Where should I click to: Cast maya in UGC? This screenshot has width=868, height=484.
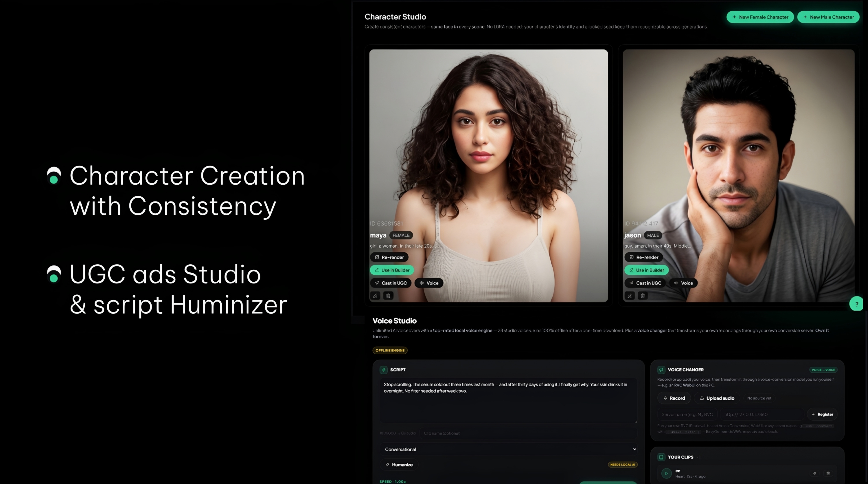pyautogui.click(x=391, y=283)
